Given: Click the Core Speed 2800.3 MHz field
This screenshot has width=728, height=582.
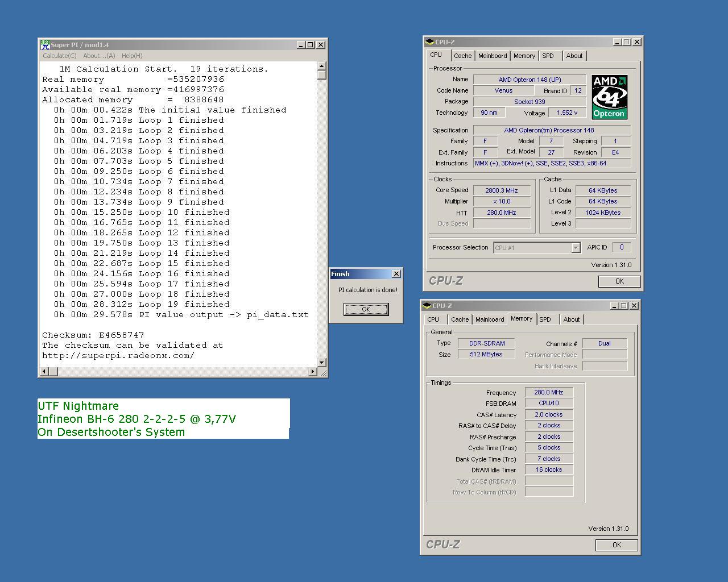Looking at the screenshot, I should coord(501,190).
